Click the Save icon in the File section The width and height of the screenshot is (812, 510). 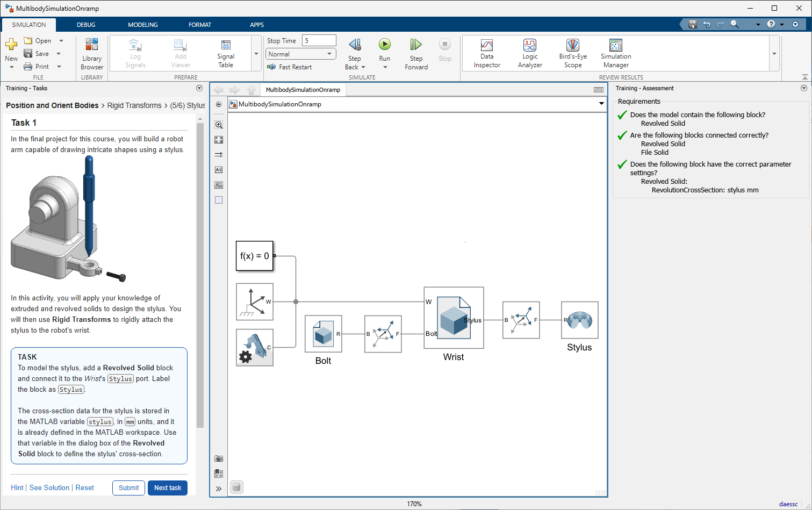28,54
